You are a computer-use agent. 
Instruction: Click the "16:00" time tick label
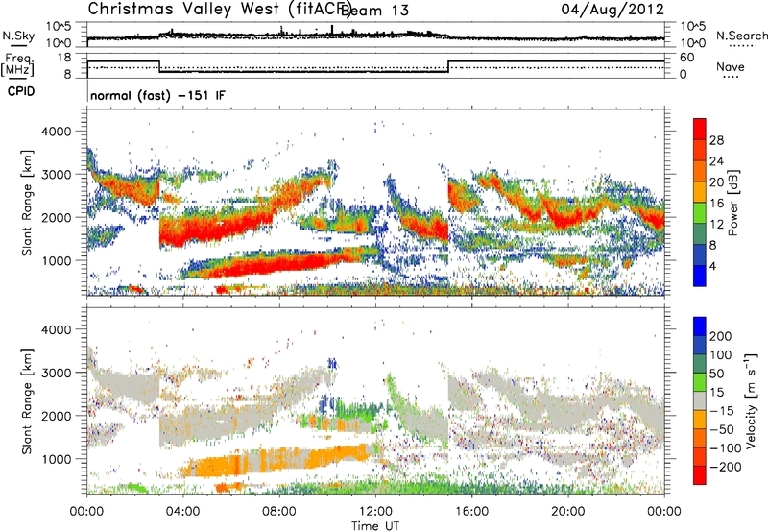click(471, 512)
